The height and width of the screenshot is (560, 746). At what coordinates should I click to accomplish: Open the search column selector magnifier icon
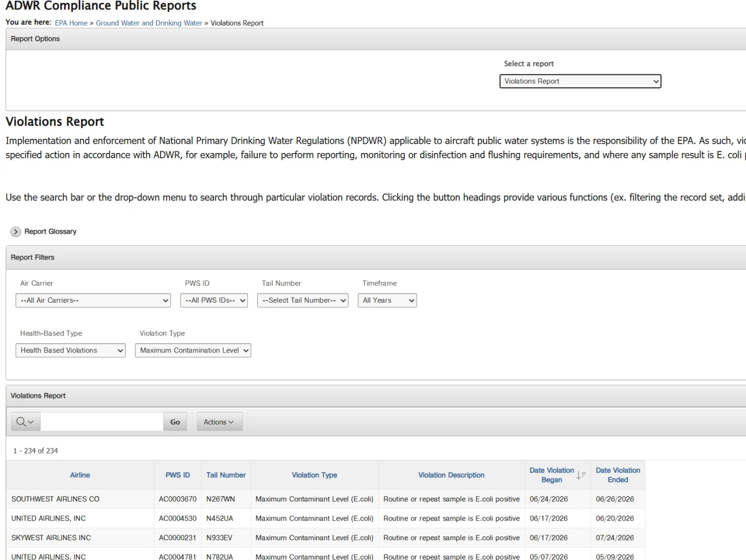point(26,422)
